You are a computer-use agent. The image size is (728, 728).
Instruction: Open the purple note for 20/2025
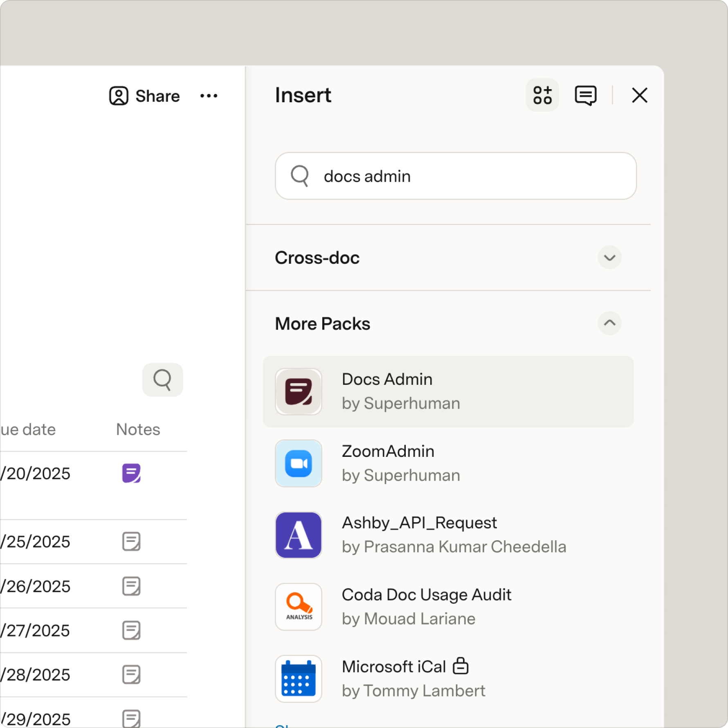pos(131,473)
